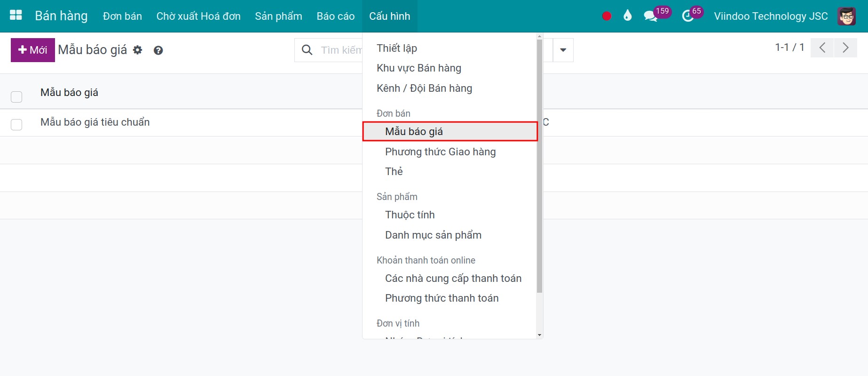This screenshot has height=376, width=868.
Task: Open the Sản phẩm top menu
Action: pos(278,16)
